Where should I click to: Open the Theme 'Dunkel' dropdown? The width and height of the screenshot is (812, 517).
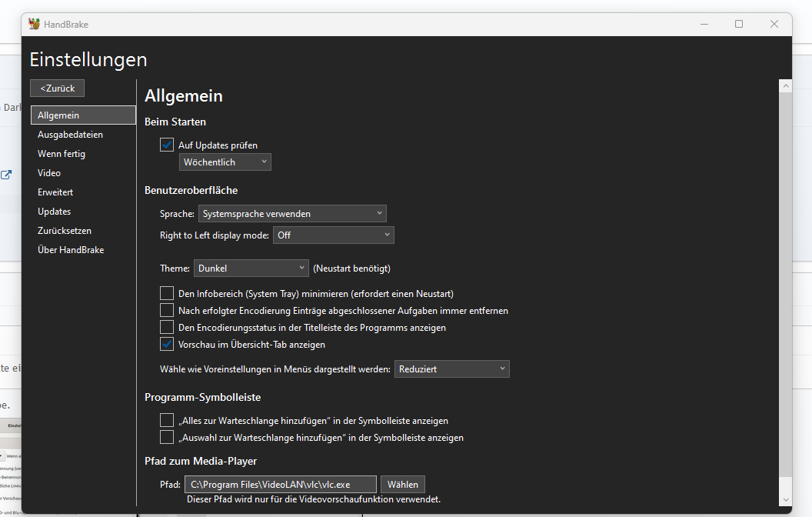point(251,269)
